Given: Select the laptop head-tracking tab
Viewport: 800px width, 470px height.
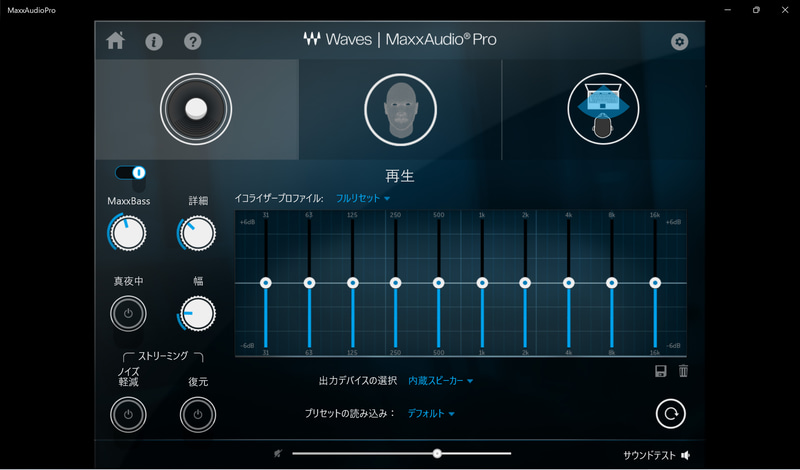Looking at the screenshot, I should (x=603, y=109).
